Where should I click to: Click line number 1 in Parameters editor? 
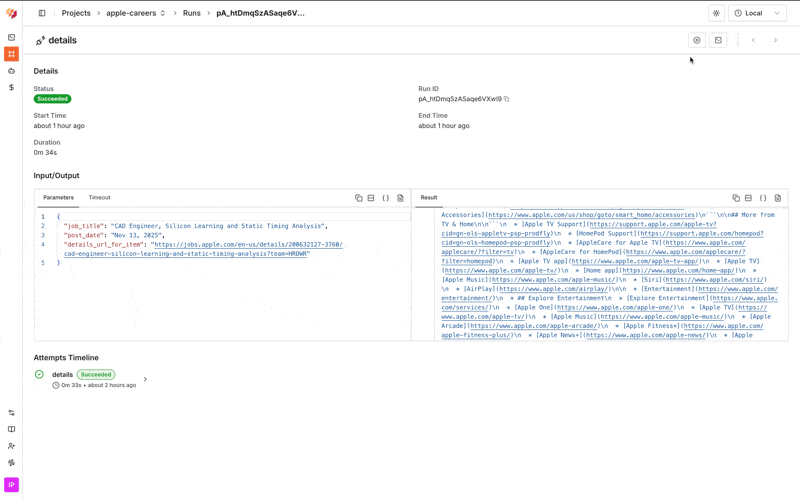43,217
